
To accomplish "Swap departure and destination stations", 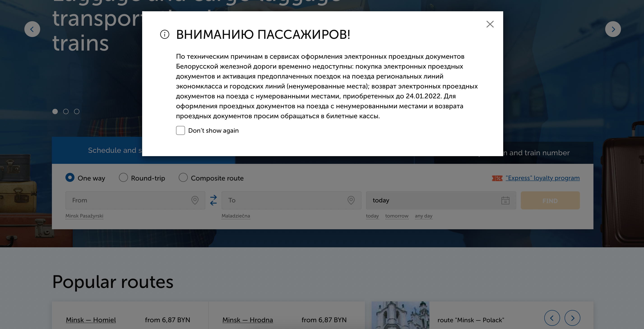I will tap(213, 200).
